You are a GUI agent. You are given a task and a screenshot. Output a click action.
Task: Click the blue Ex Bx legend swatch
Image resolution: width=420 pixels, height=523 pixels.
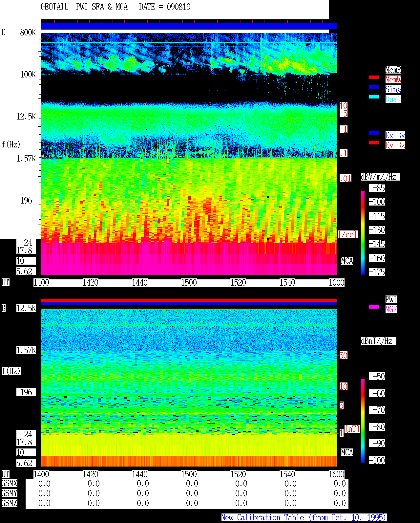pos(374,133)
